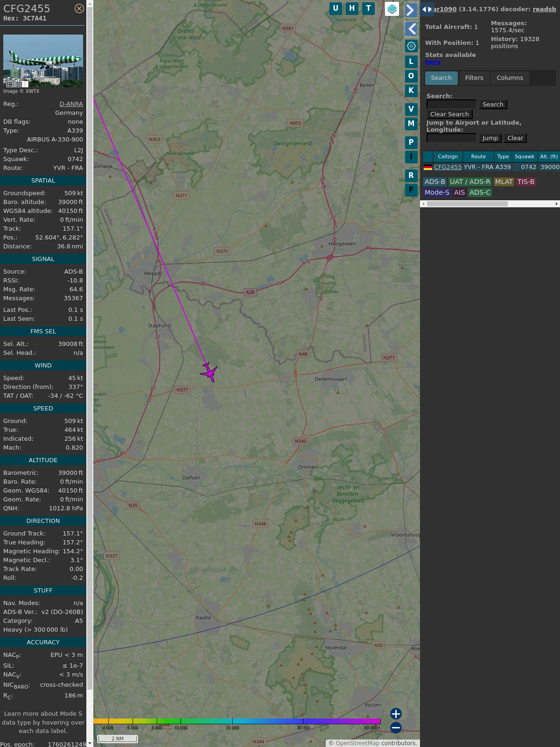560x747 pixels.
Task: Click the Clear Search button
Action: click(449, 114)
